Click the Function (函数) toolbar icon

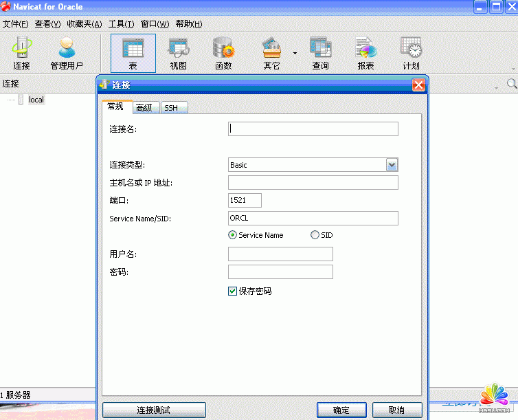tap(223, 53)
